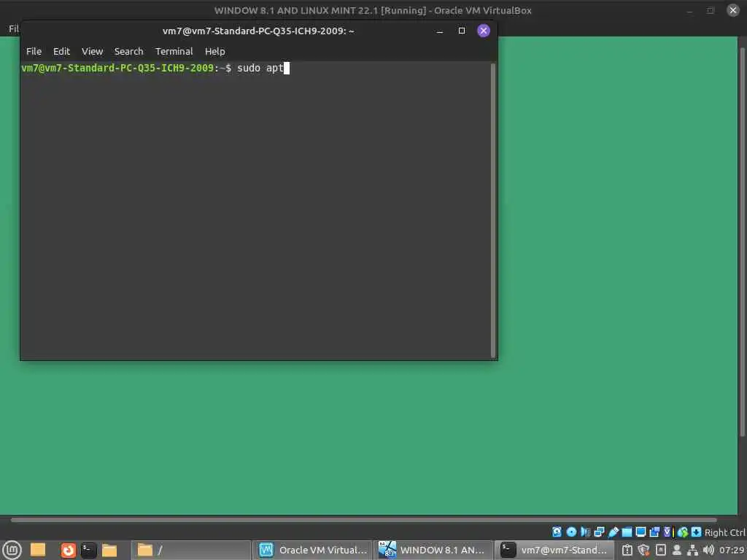Click VirtualBox window's vertical scrollbar

742,241
